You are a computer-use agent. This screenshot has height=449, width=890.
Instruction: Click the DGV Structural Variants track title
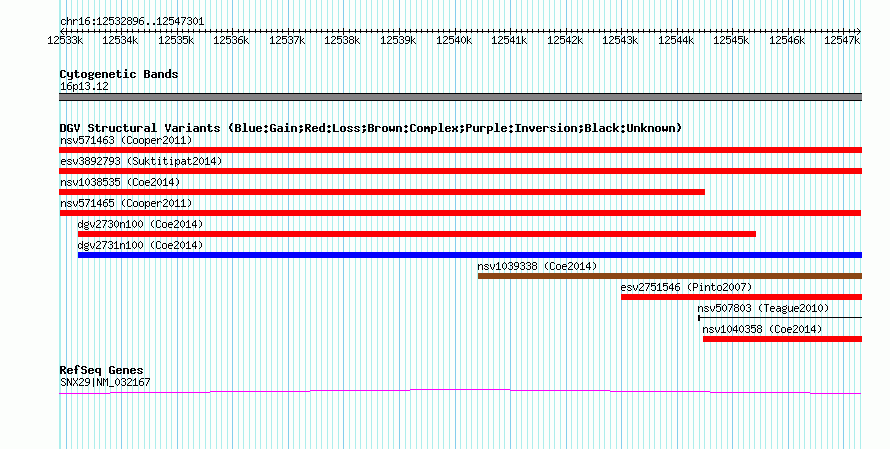pos(371,128)
